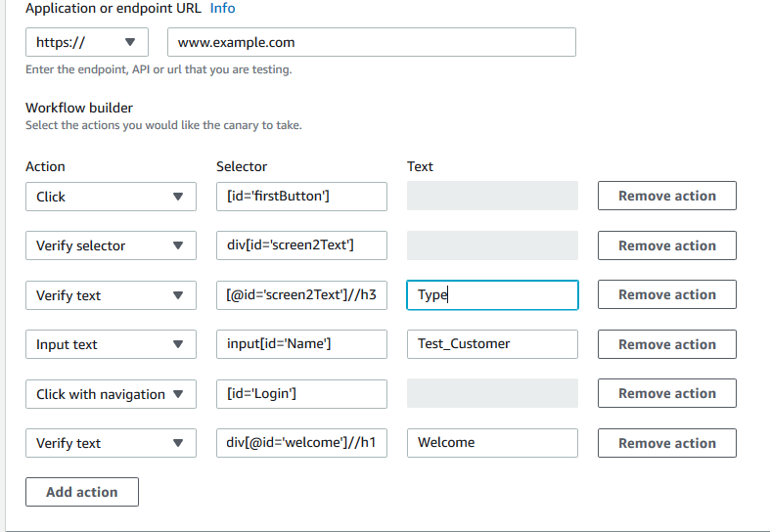This screenshot has height=532, width=770.
Task: Click selector field containing [id='firstButton']
Action: coord(301,197)
